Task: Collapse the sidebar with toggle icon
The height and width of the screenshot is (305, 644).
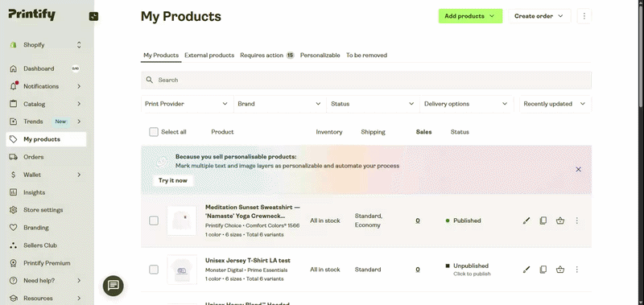Action: click(93, 16)
